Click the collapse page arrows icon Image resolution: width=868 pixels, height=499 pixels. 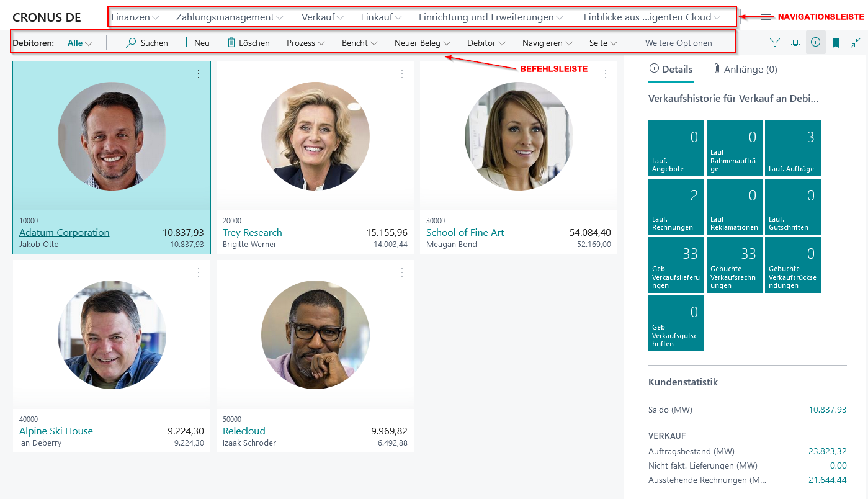pos(856,42)
